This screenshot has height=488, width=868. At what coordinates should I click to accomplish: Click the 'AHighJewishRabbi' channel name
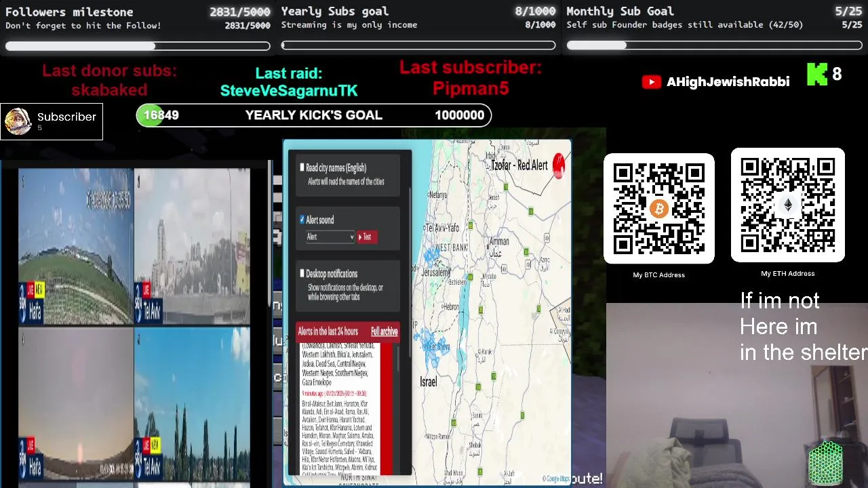(728, 82)
